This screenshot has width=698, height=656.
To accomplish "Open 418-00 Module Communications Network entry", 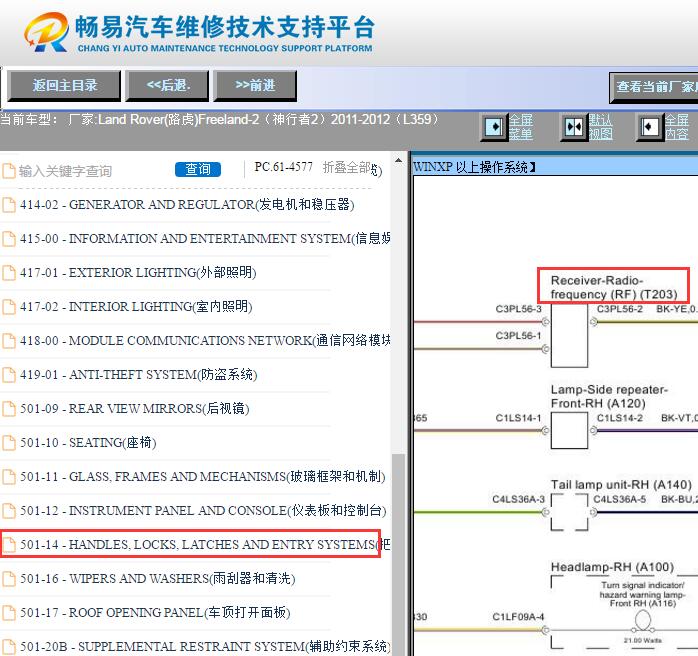I will tap(205, 340).
